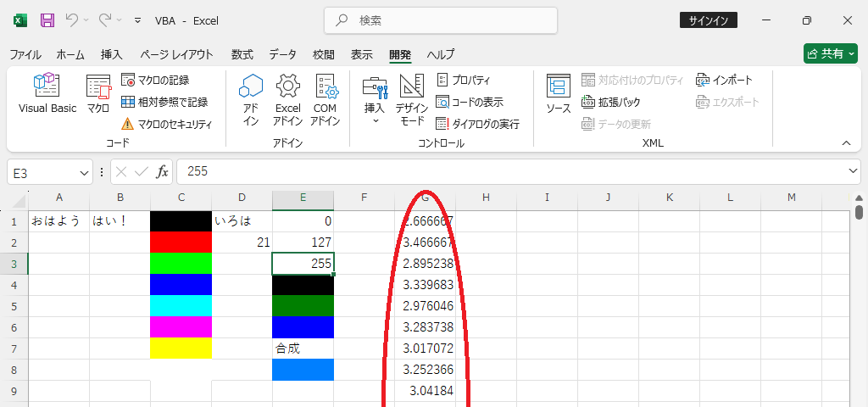Screen dimensions: 868x407
Task: Select cell E2 containing 127
Action: pyautogui.click(x=303, y=243)
